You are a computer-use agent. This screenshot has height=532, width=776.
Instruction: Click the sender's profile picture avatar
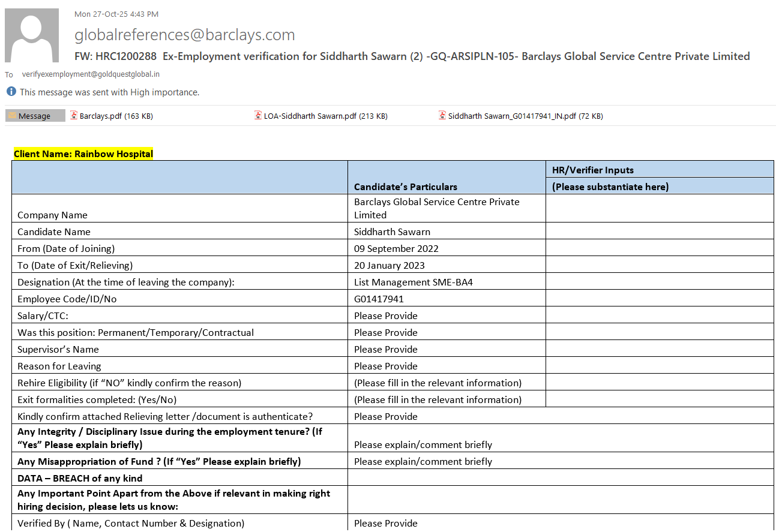tap(32, 35)
